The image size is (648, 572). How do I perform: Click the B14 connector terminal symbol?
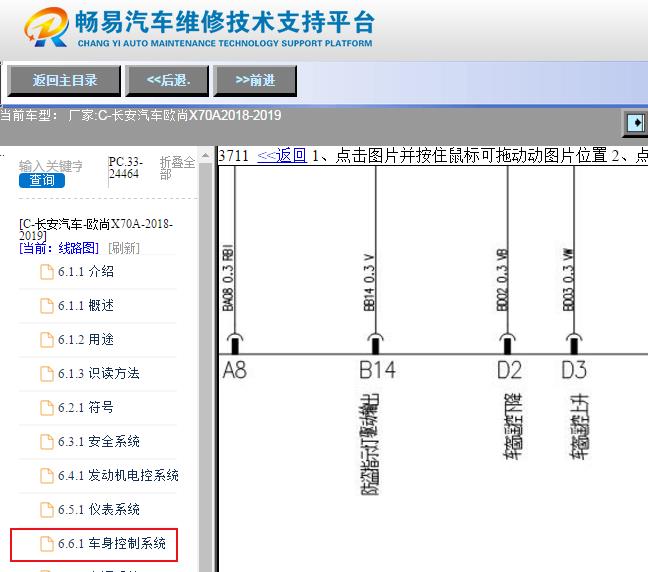375,343
